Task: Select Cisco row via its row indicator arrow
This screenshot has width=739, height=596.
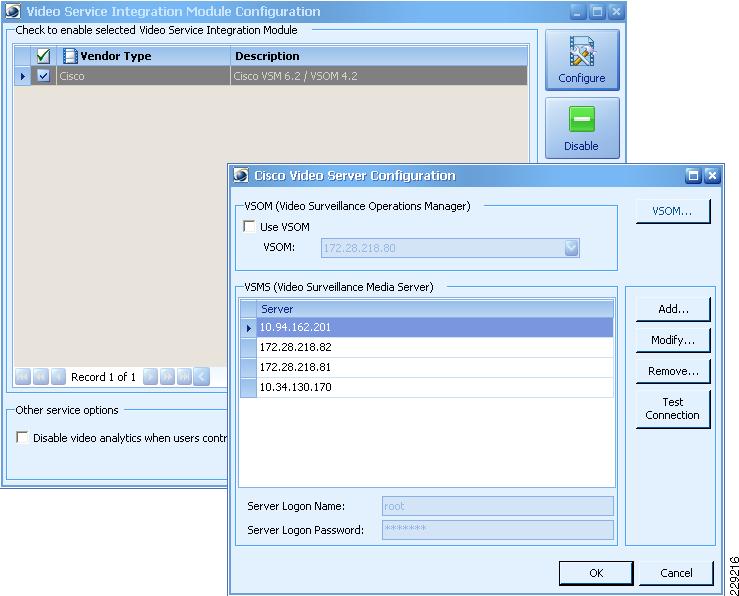Action: coord(23,76)
